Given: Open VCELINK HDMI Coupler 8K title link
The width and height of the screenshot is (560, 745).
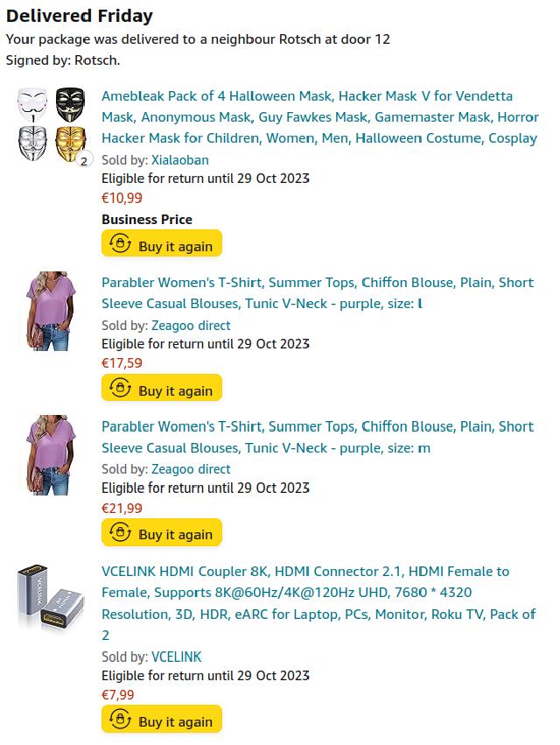Looking at the screenshot, I should click(x=318, y=603).
